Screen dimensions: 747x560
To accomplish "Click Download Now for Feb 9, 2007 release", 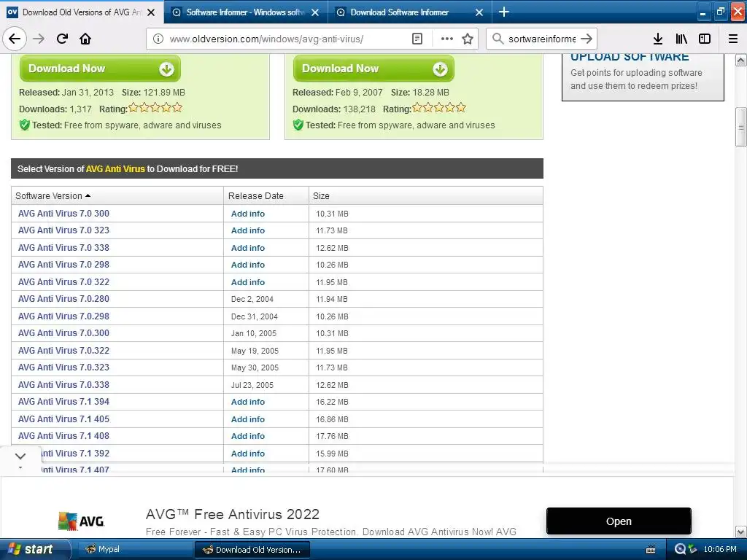I will pyautogui.click(x=373, y=69).
